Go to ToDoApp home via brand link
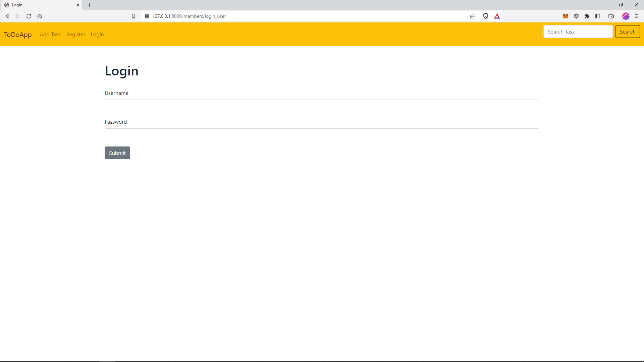Viewport: 644px width, 362px height. (x=17, y=34)
